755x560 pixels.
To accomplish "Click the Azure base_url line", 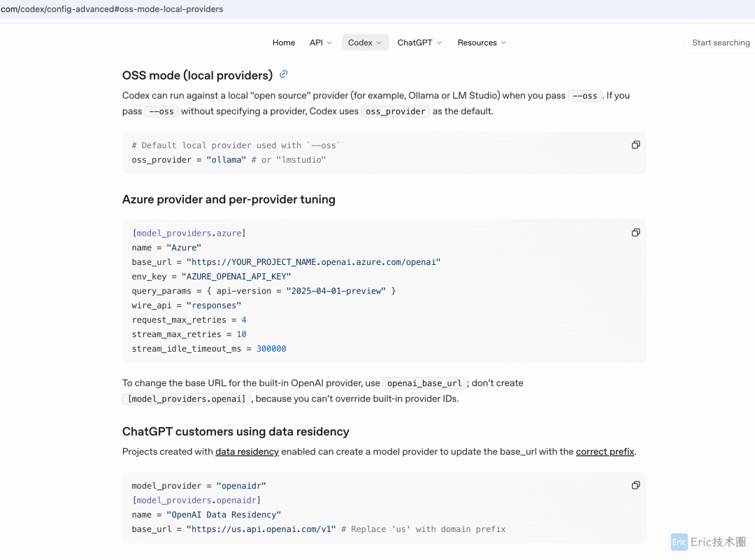I will (x=286, y=262).
